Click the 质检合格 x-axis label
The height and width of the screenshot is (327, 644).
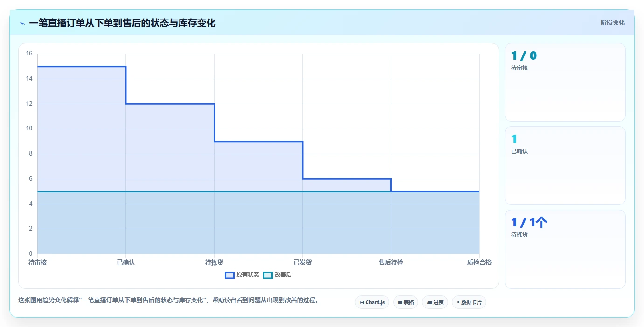coord(479,262)
